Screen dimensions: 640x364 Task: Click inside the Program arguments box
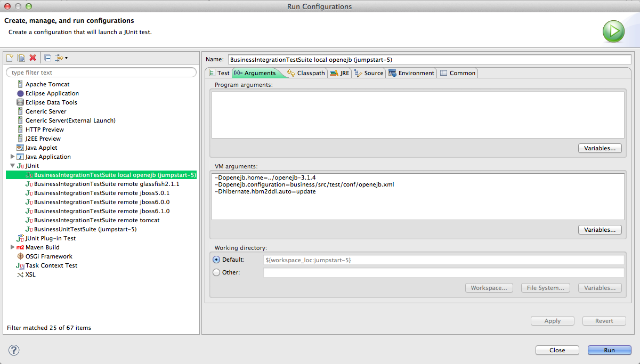pyautogui.click(x=418, y=115)
